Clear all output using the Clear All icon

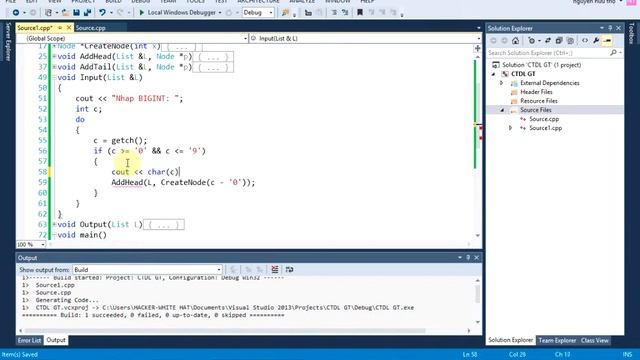[275, 269]
